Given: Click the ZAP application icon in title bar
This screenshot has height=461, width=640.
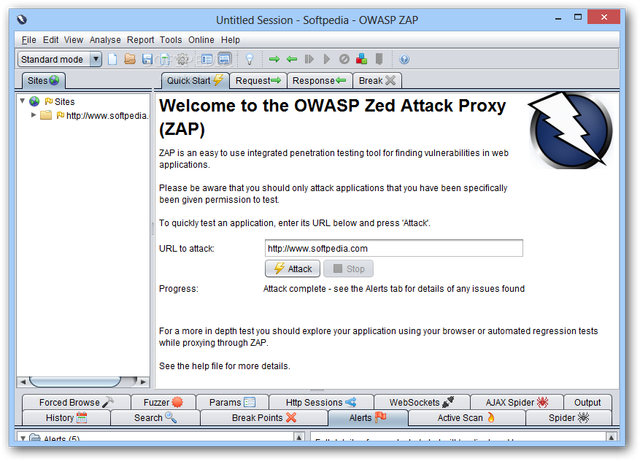Looking at the screenshot, I should point(22,20).
